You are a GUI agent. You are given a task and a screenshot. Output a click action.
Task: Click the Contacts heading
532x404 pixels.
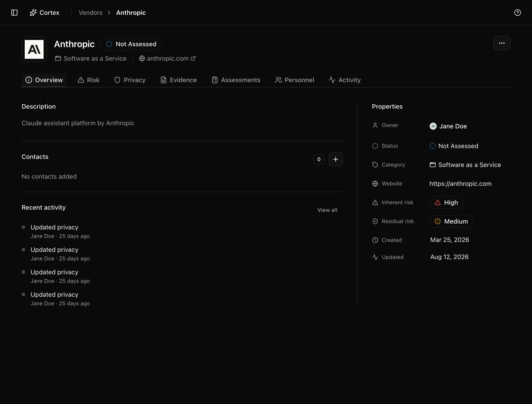[35, 157]
